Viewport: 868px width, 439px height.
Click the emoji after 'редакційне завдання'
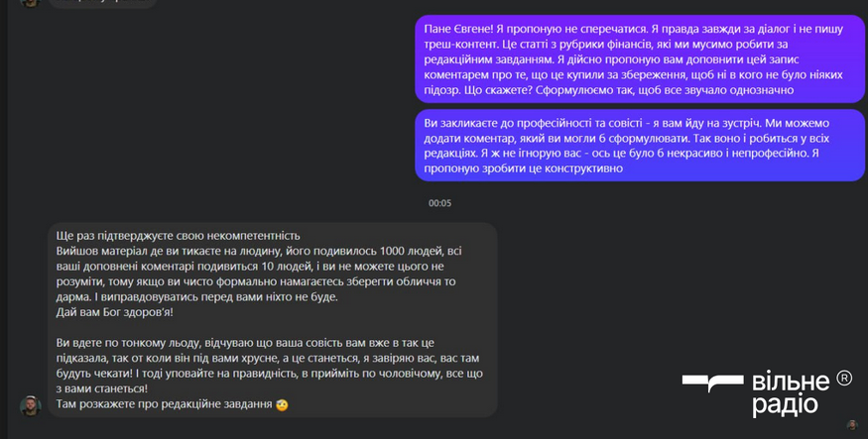(282, 405)
